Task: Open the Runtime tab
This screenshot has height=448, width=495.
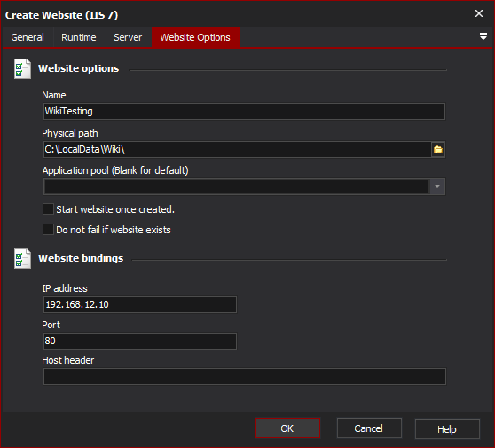Action: 79,37
